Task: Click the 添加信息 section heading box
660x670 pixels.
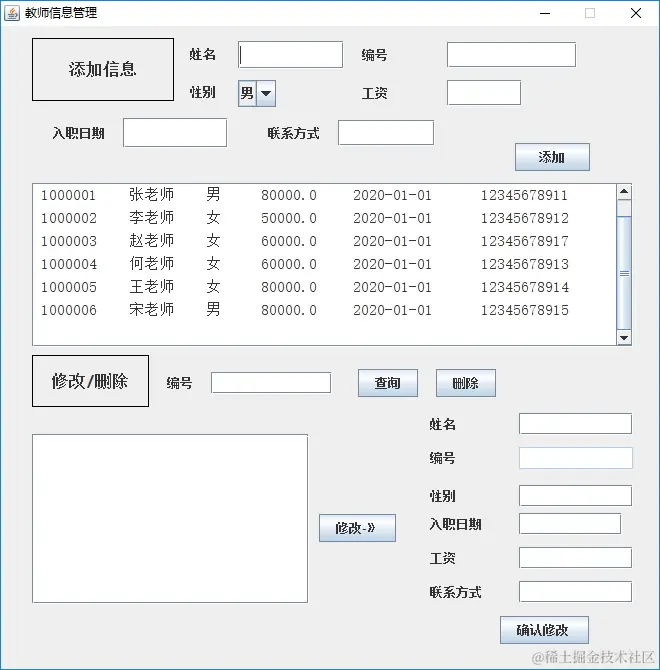Action: tap(103, 70)
